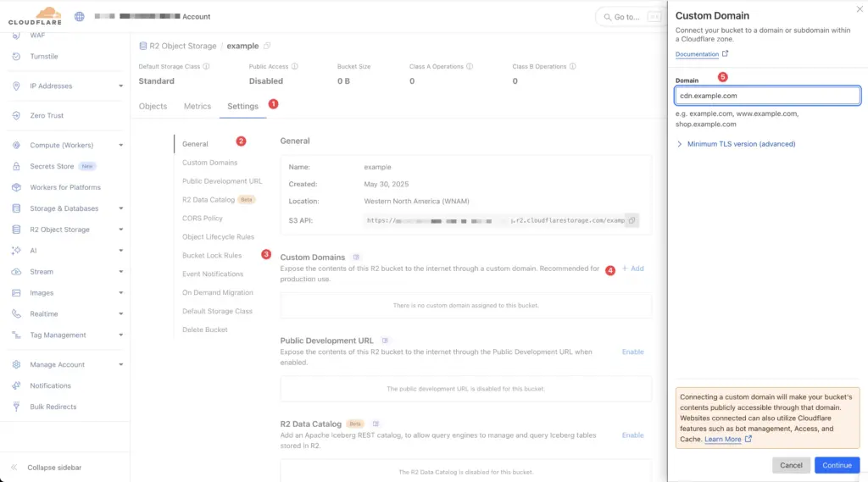Expand the Stream menu arrow
The width and height of the screenshot is (868, 482).
120,272
